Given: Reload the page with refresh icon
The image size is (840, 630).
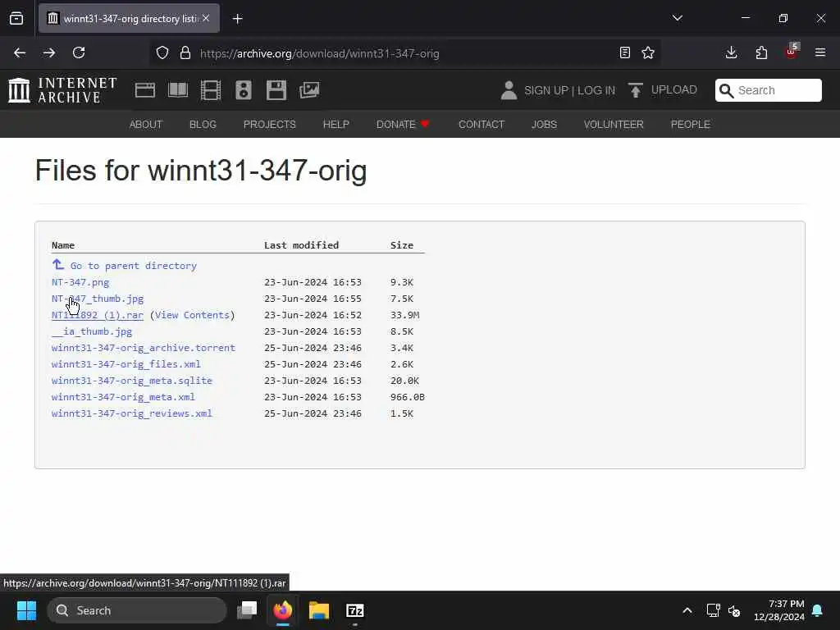Looking at the screenshot, I should [x=79, y=52].
